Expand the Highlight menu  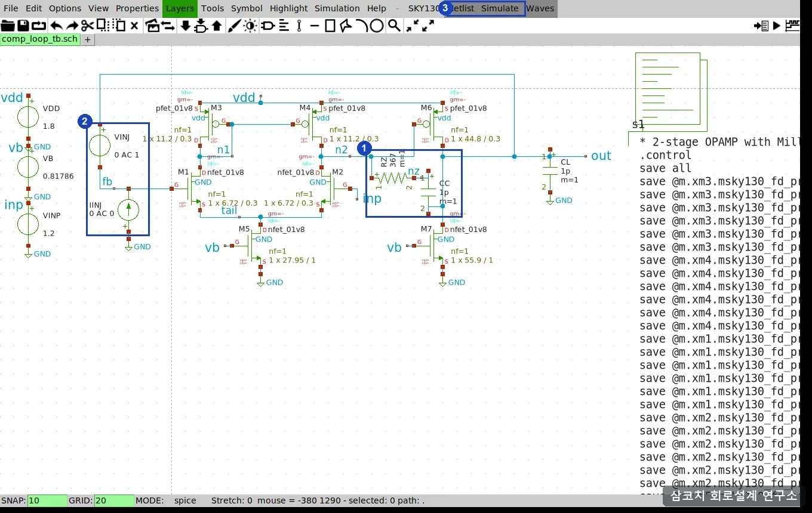coord(289,8)
